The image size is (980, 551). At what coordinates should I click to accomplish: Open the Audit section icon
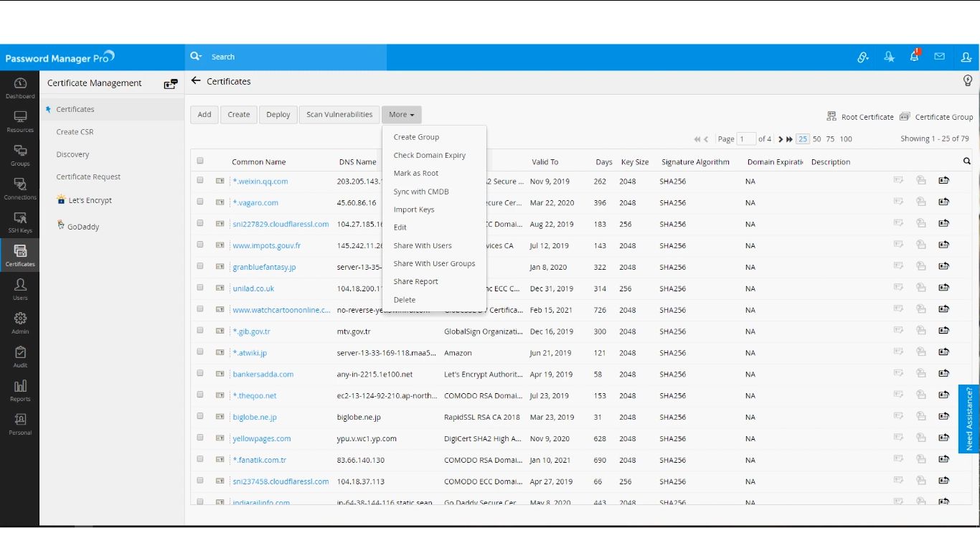point(20,357)
